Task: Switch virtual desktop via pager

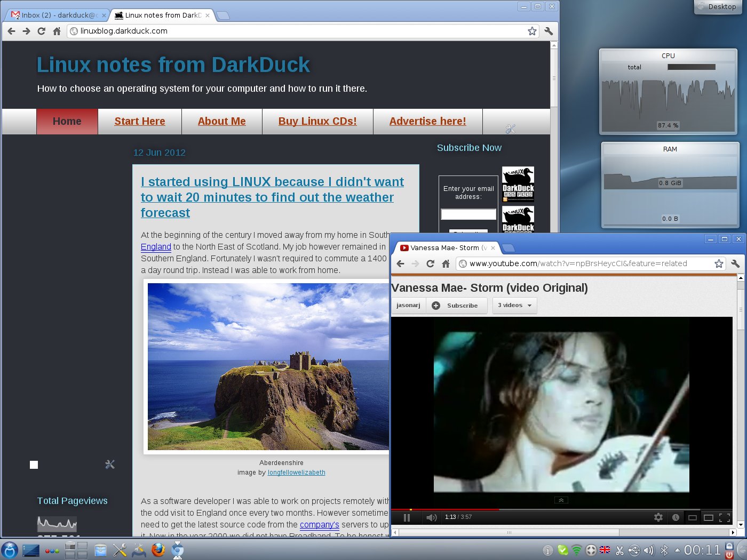Action: coord(76,550)
